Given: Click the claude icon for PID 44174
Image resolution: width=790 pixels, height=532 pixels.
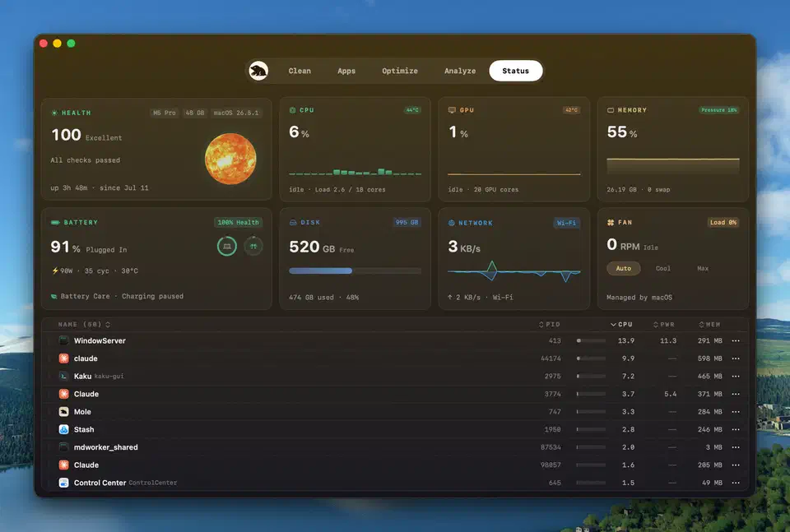Looking at the screenshot, I should pyautogui.click(x=63, y=359).
